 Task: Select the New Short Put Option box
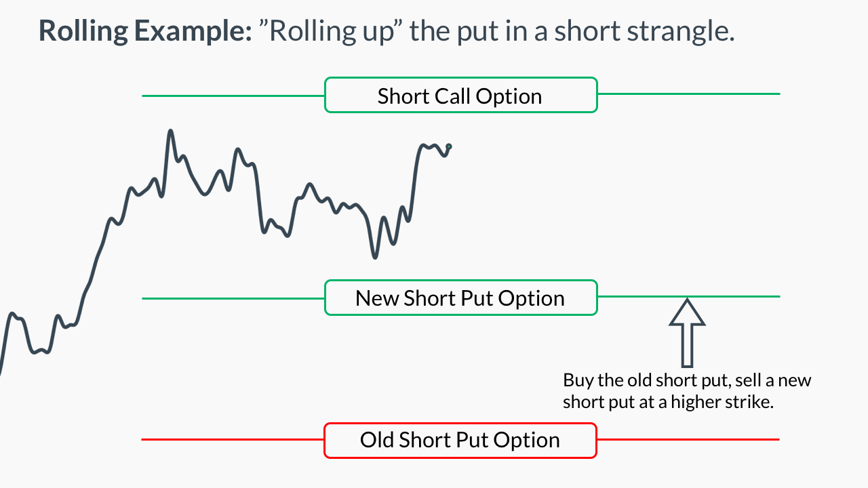pos(461,298)
